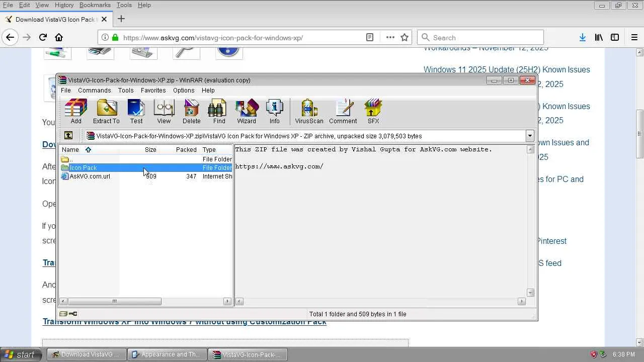
Task: Open the Firefox downloads panel
Action: click(x=583, y=37)
